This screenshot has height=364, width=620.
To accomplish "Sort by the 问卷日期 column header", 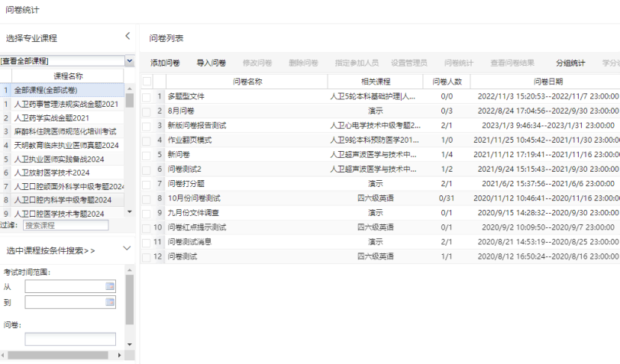I will point(547,82).
